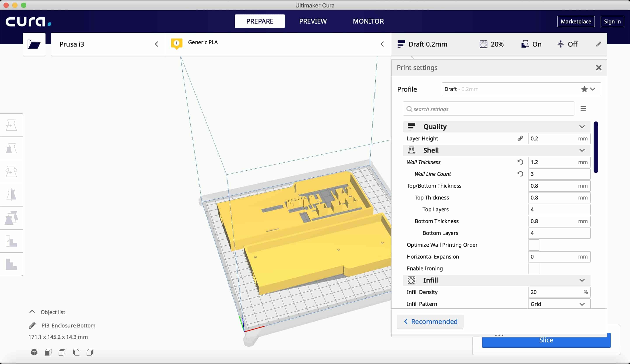Click the Bottom Thickness value field
This screenshot has height=364, width=630.
coord(559,221)
